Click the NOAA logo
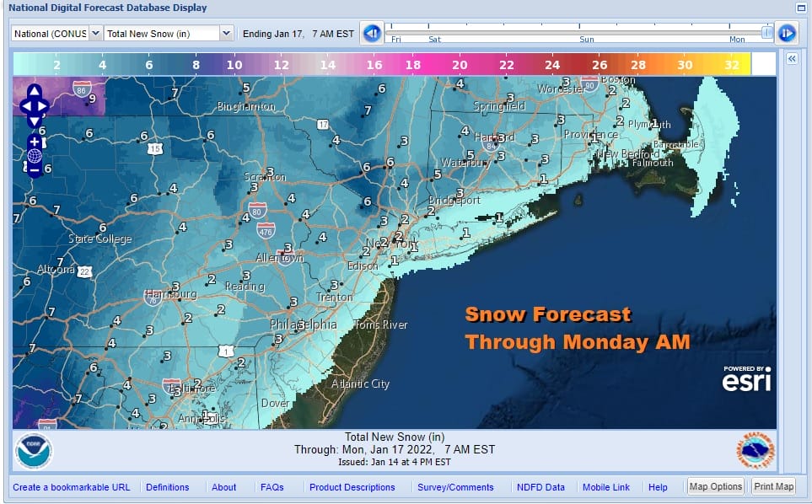The width and height of the screenshot is (812, 504). (x=34, y=451)
